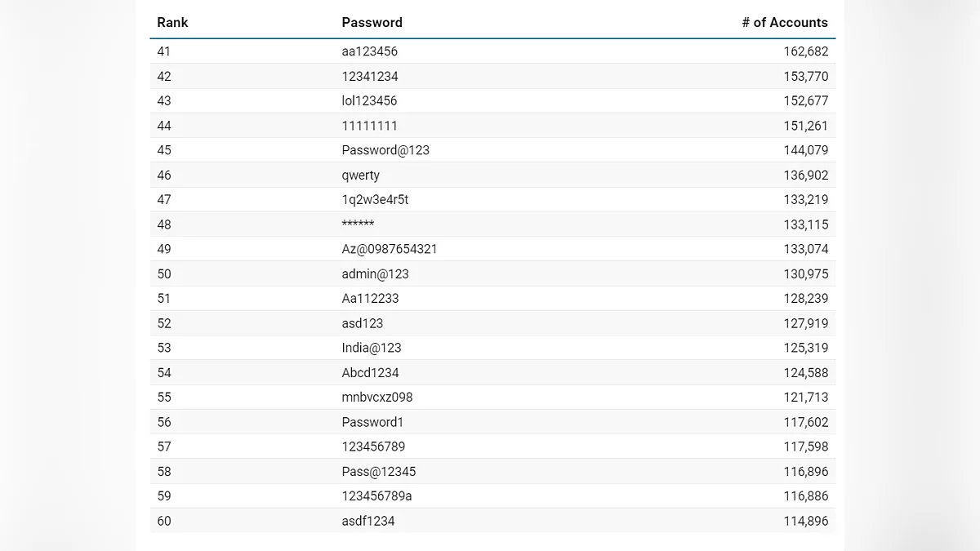Select the lol123456 password text
Viewport: 980px width, 551px height.
tap(369, 101)
